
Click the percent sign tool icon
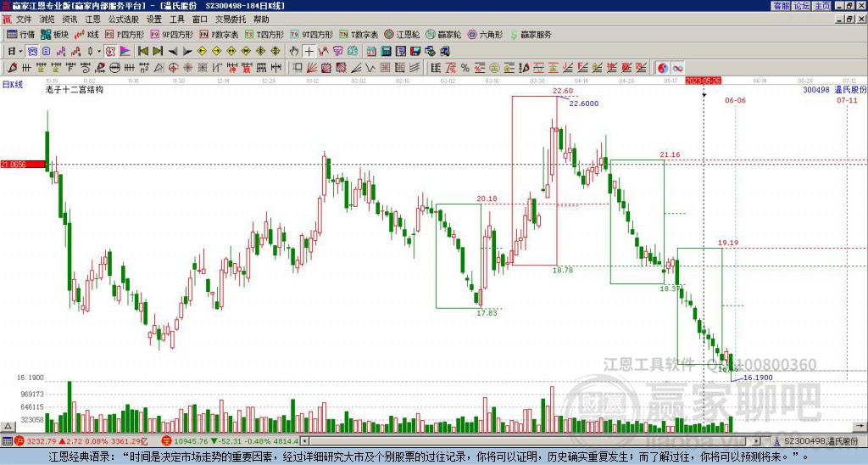[x=465, y=68]
